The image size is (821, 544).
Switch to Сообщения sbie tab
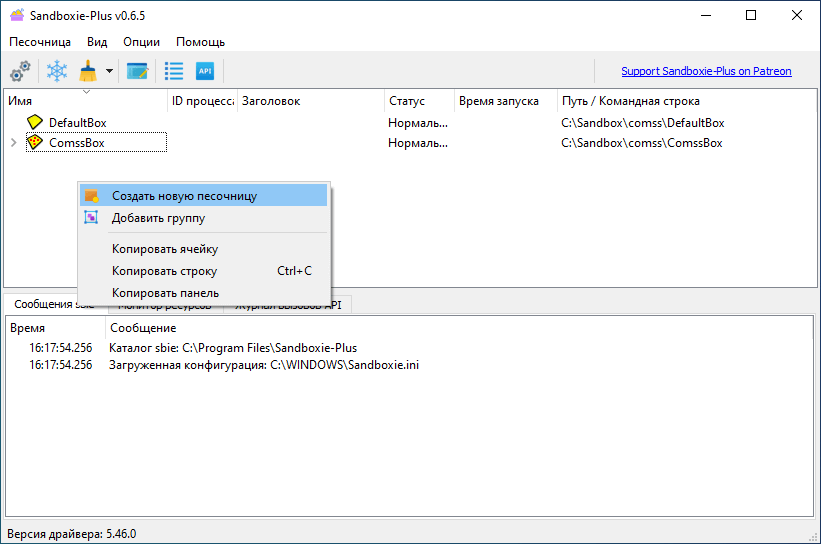[56, 304]
